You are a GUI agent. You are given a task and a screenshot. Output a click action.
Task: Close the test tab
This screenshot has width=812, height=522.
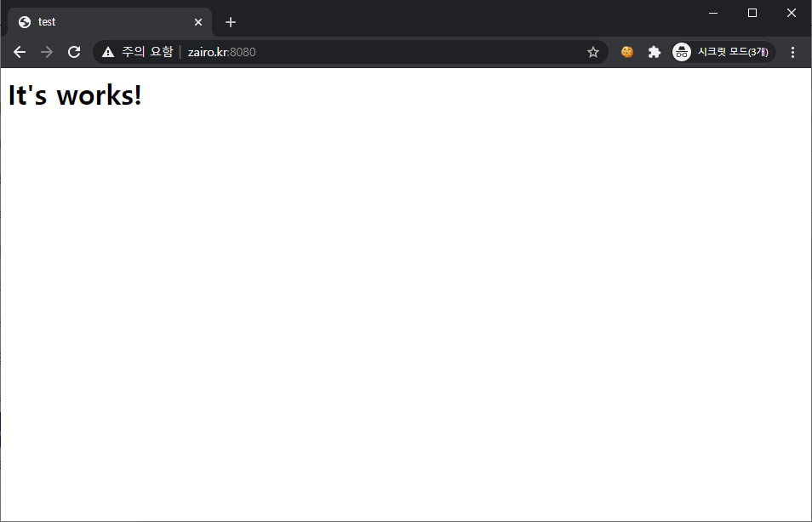tap(198, 22)
